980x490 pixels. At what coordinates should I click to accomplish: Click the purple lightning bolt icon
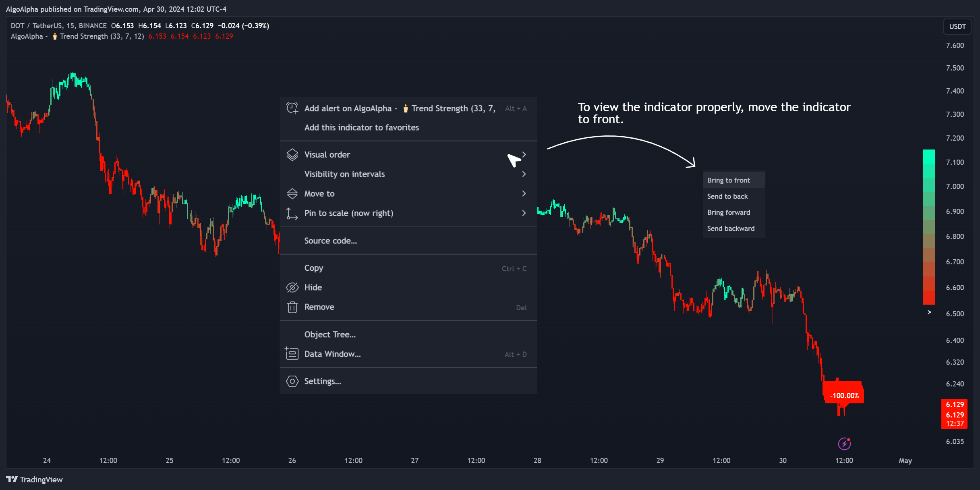tap(844, 444)
